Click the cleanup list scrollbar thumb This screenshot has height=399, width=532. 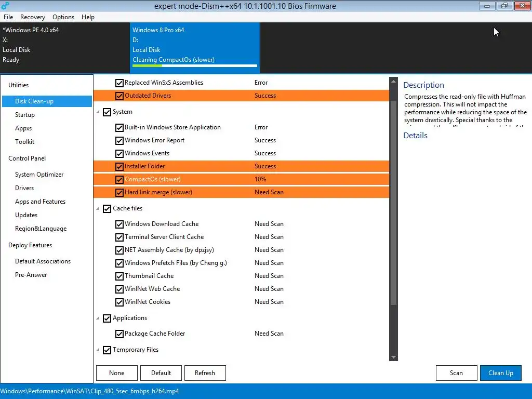pyautogui.click(x=393, y=203)
